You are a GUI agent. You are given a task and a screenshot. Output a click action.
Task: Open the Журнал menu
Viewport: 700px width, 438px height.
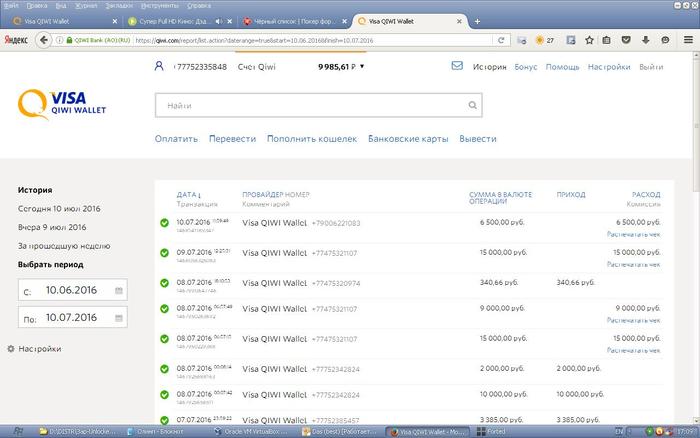coord(86,5)
